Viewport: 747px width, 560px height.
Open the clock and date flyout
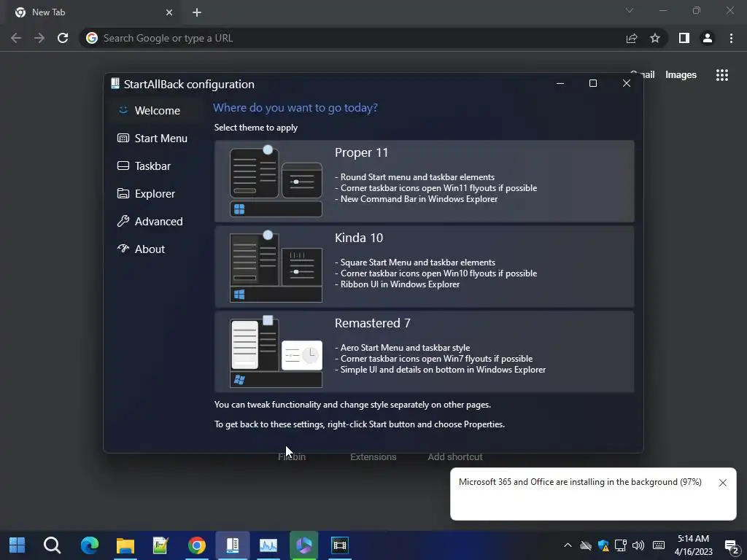tap(694, 545)
